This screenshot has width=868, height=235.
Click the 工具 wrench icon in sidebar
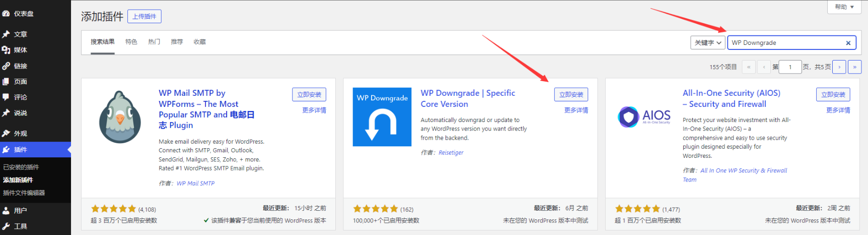click(6, 226)
